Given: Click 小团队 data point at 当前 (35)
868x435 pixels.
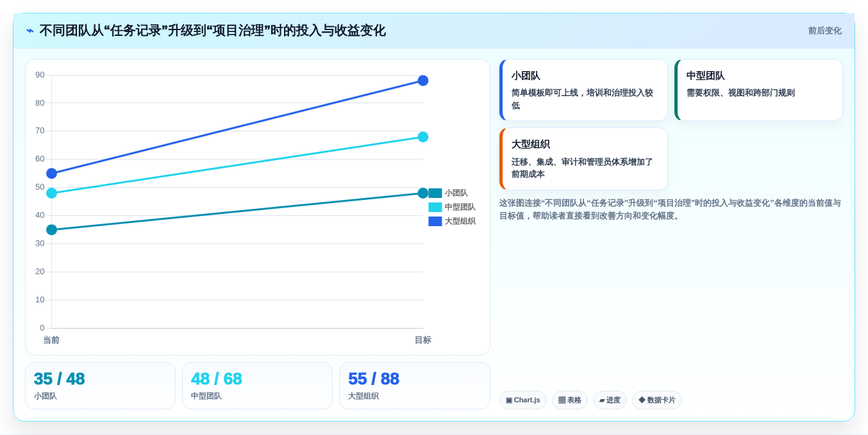Looking at the screenshot, I should coord(52,229).
